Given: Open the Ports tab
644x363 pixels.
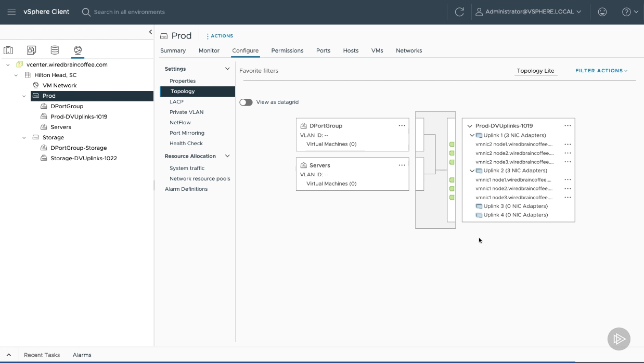Looking at the screenshot, I should [323, 50].
